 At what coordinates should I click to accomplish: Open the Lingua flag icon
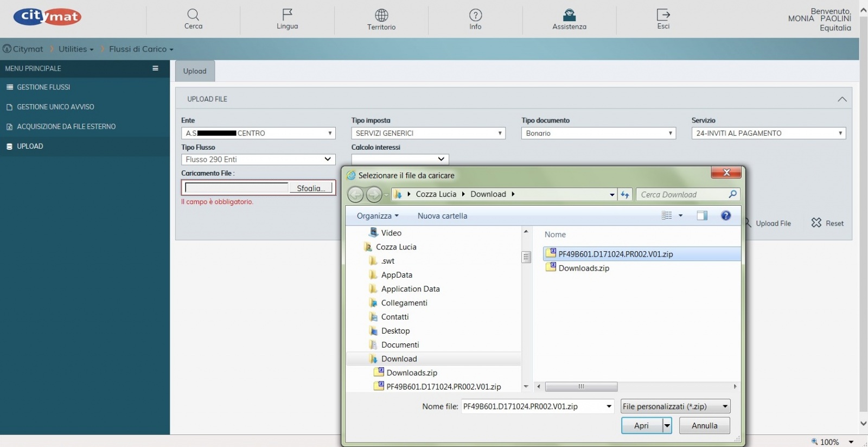[287, 15]
